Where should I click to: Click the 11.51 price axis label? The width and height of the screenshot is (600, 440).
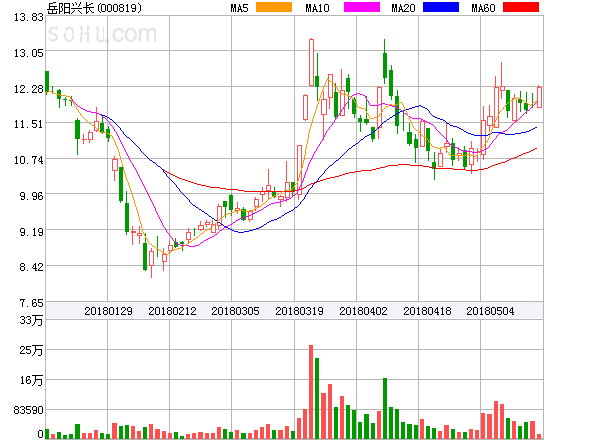[29, 124]
